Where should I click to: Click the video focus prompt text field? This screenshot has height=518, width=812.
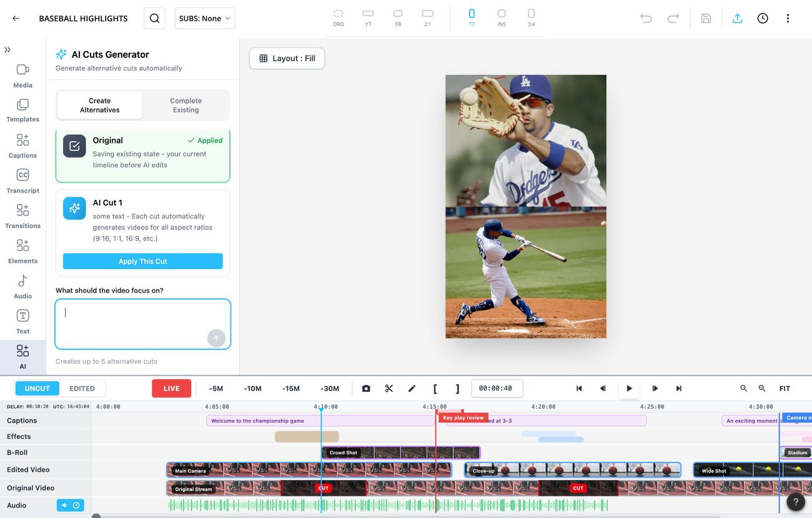[143, 324]
